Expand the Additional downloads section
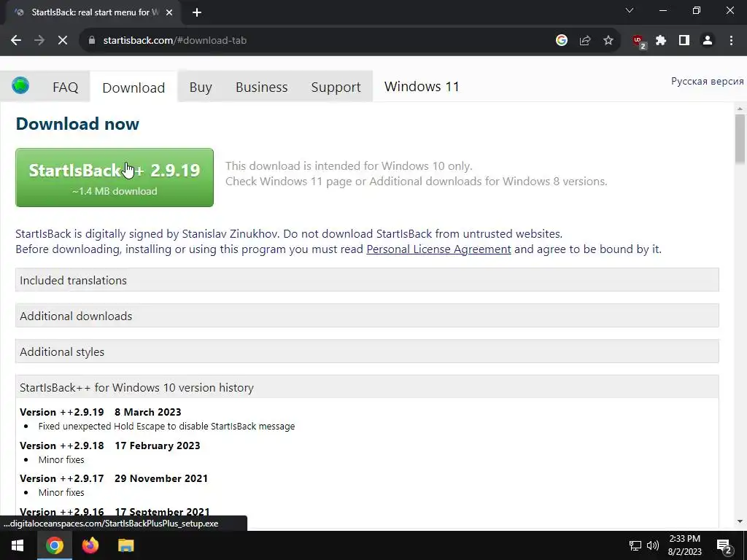The height and width of the screenshot is (560, 747). (367, 316)
